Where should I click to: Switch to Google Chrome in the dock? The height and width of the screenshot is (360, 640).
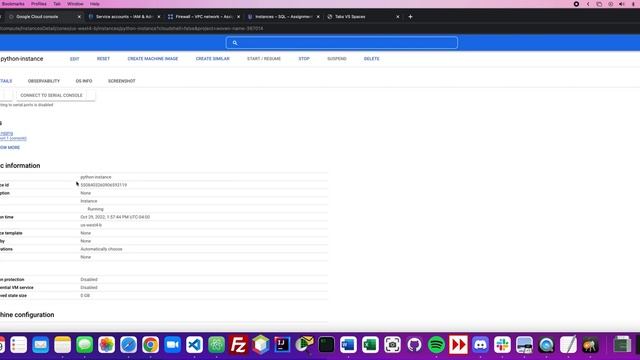151,345
